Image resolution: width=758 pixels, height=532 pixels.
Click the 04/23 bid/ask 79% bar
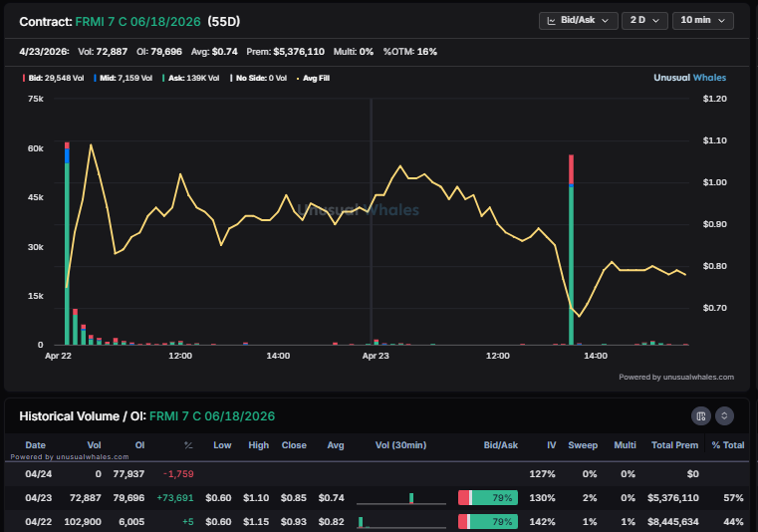pos(488,498)
